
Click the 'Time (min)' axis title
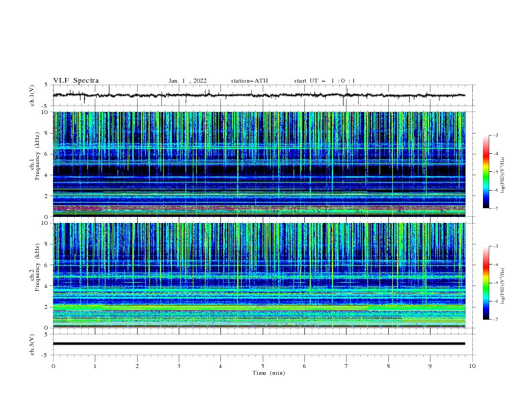coord(269,373)
